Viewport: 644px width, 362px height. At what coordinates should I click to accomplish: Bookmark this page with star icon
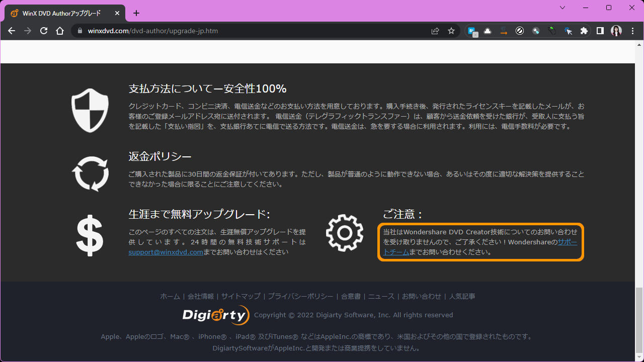451,31
